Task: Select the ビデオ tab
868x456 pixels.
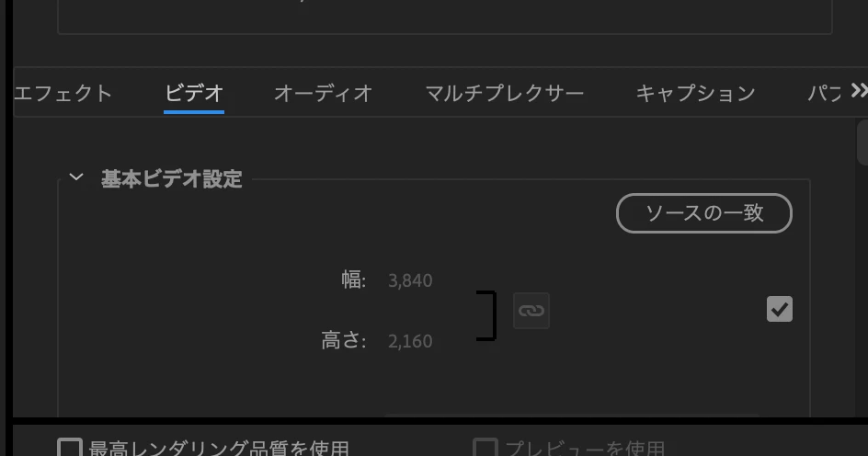Action: click(194, 93)
